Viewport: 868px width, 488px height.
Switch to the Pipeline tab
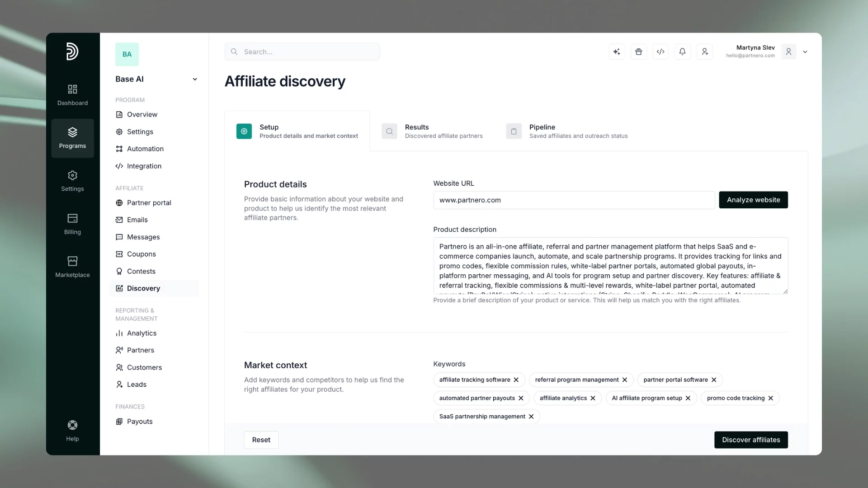point(566,131)
